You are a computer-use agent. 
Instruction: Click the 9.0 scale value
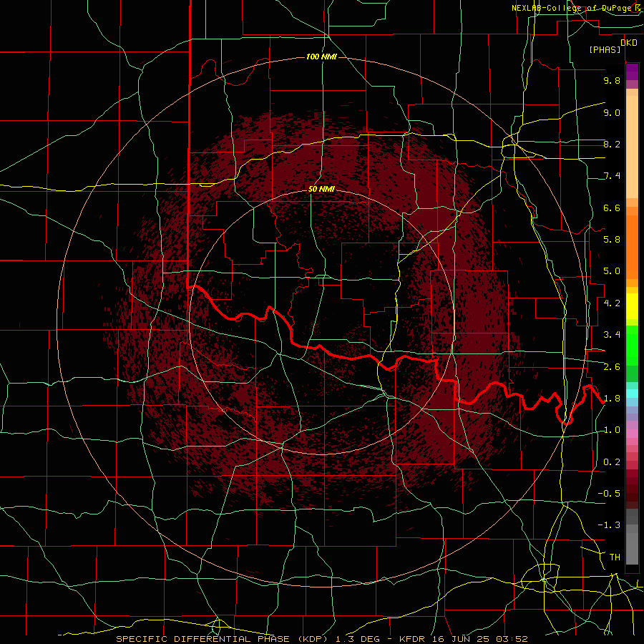(x=612, y=112)
